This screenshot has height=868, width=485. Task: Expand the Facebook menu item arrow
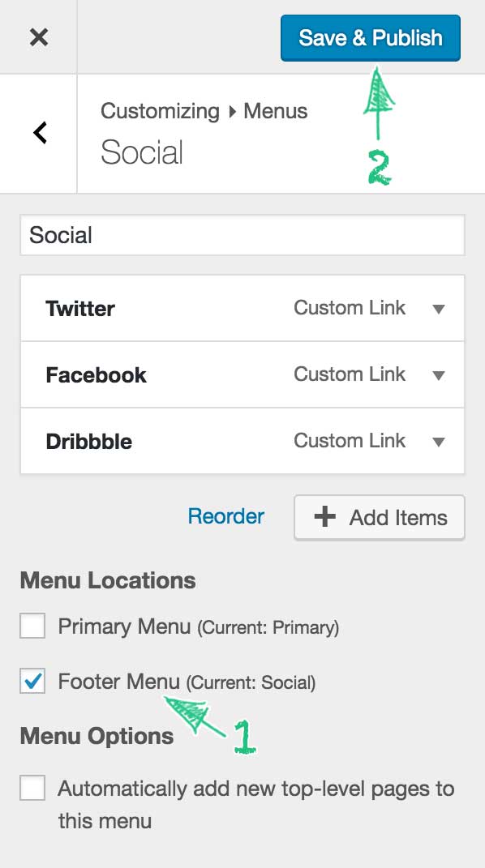click(x=439, y=375)
